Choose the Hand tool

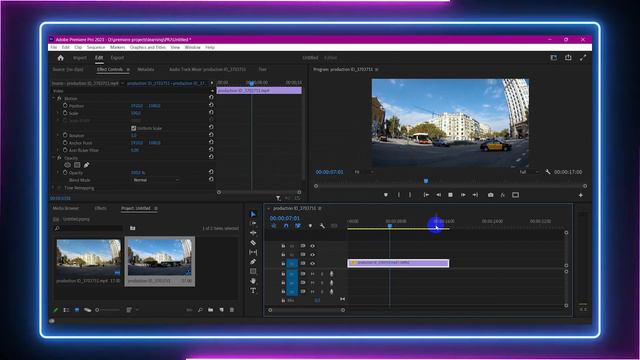coord(253,281)
